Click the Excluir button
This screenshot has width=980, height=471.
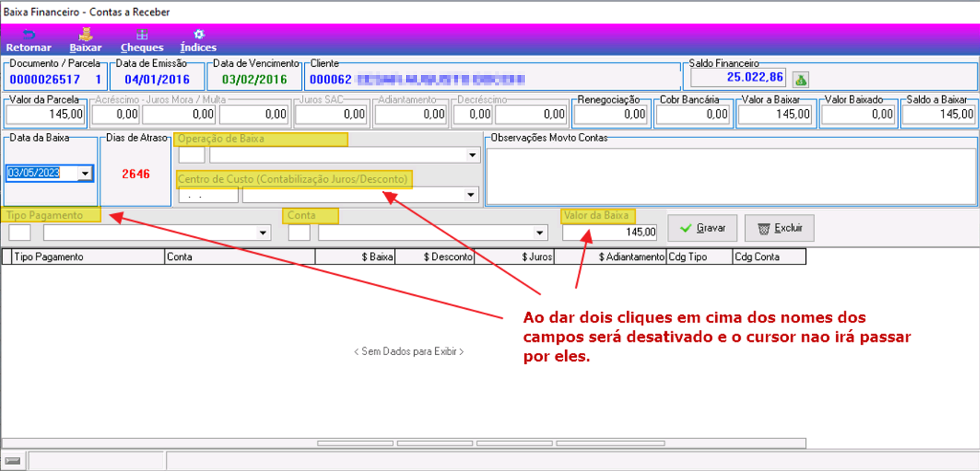click(x=779, y=228)
